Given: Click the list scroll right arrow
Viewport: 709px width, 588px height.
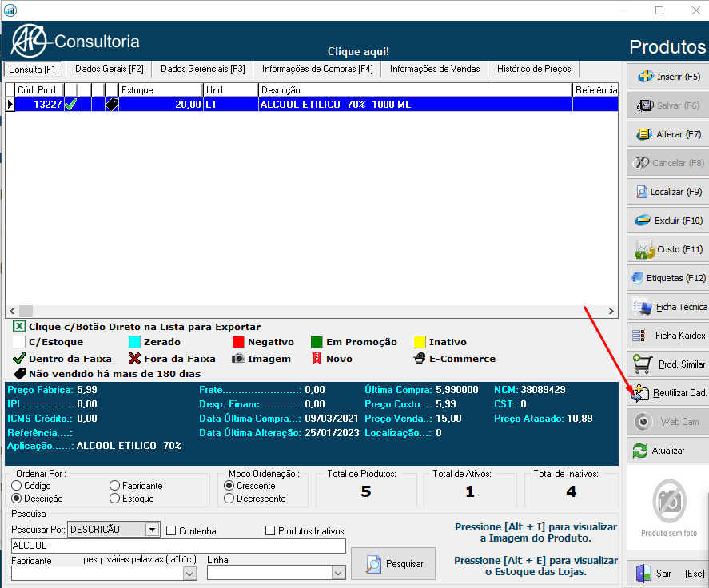Looking at the screenshot, I should click(x=611, y=311).
